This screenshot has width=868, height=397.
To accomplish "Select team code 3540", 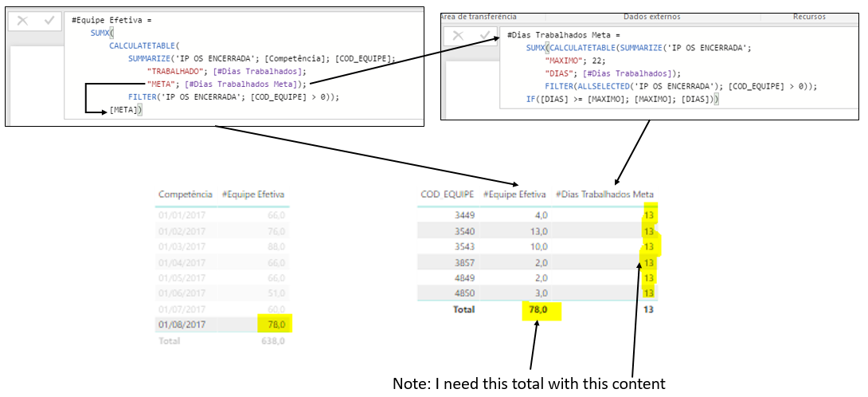I will pyautogui.click(x=464, y=230).
